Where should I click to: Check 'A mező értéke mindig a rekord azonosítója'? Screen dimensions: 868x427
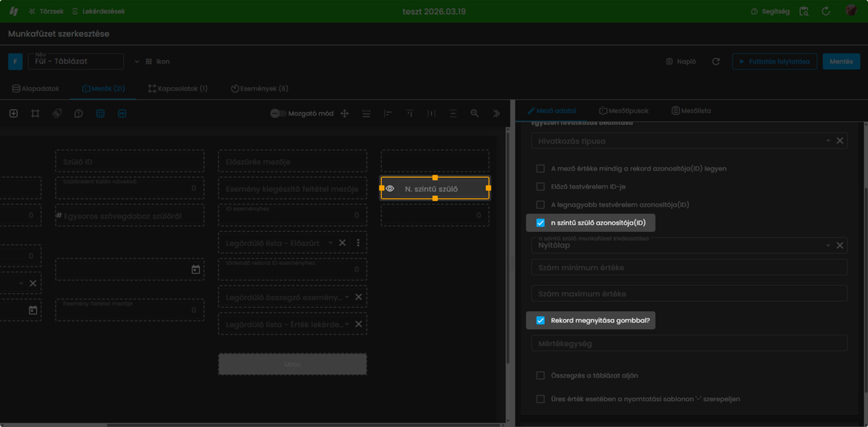coord(540,168)
